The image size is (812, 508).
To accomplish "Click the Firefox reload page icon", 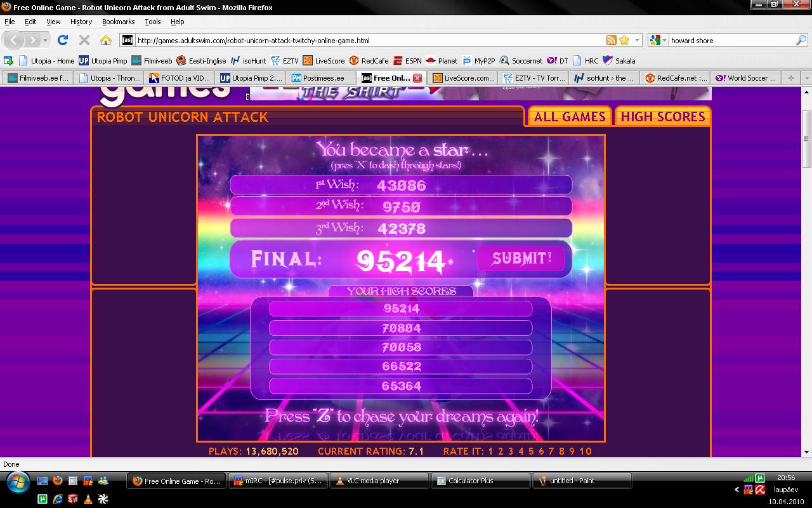I will pos(62,40).
